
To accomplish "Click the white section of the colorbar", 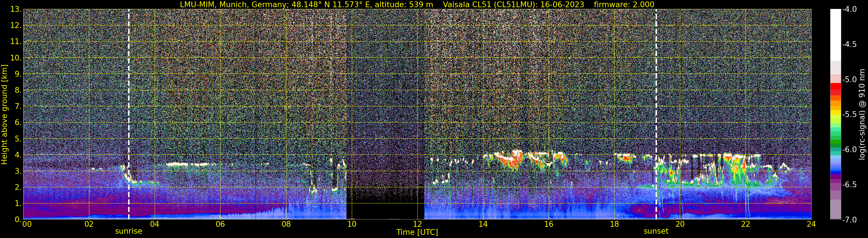I will click(835, 35).
